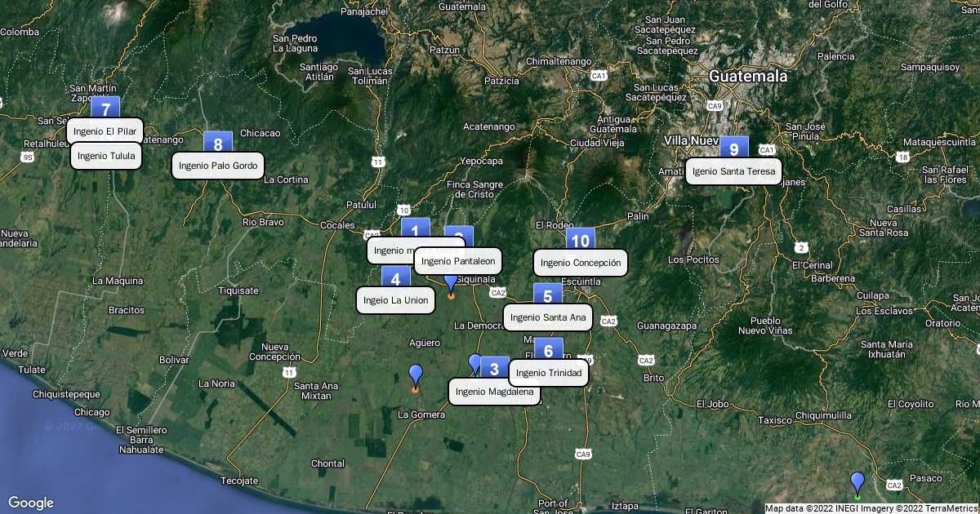
Task: Open the Ingenio Magdalena label
Action: click(x=493, y=392)
